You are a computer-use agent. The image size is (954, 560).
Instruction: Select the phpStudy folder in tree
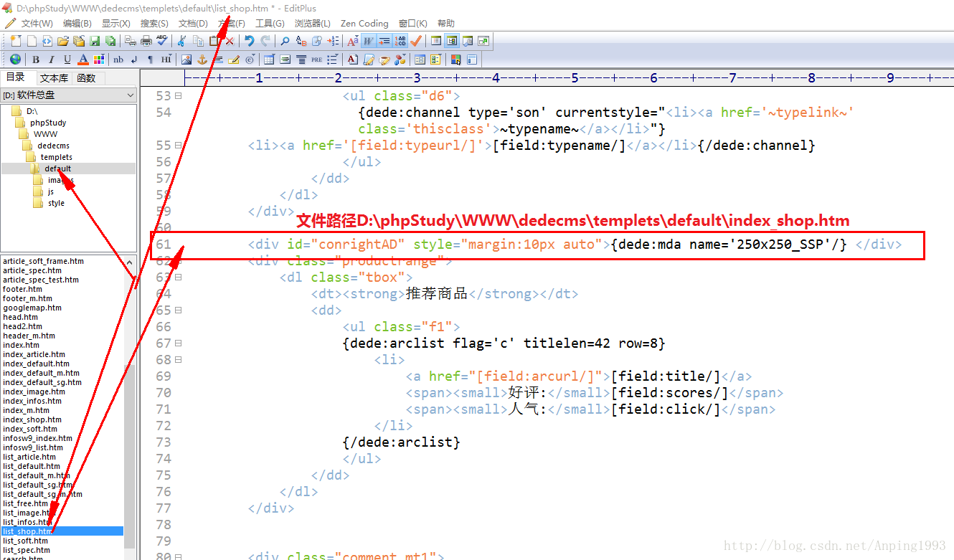pos(48,123)
